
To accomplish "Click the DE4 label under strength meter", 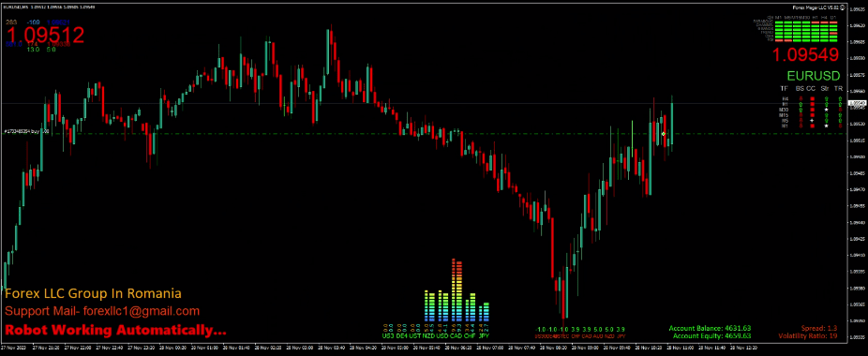I will (401, 335).
